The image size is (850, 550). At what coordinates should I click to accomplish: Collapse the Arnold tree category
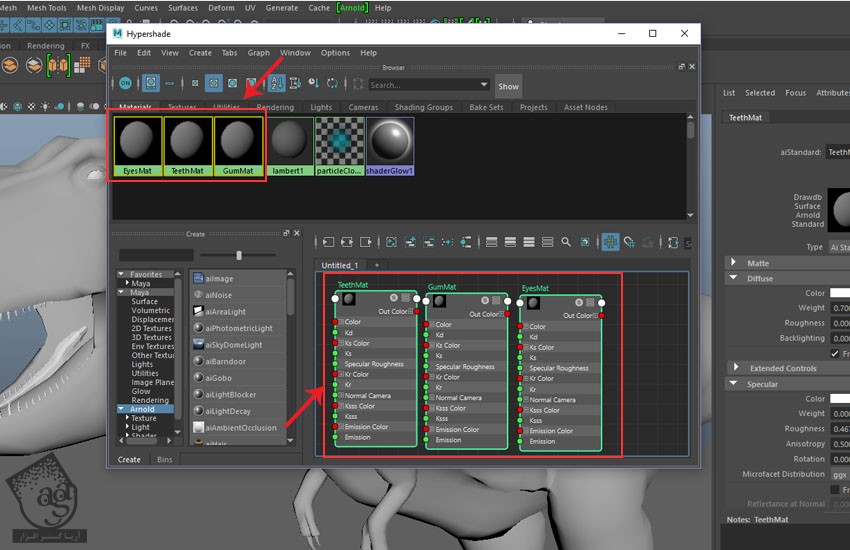coord(121,409)
